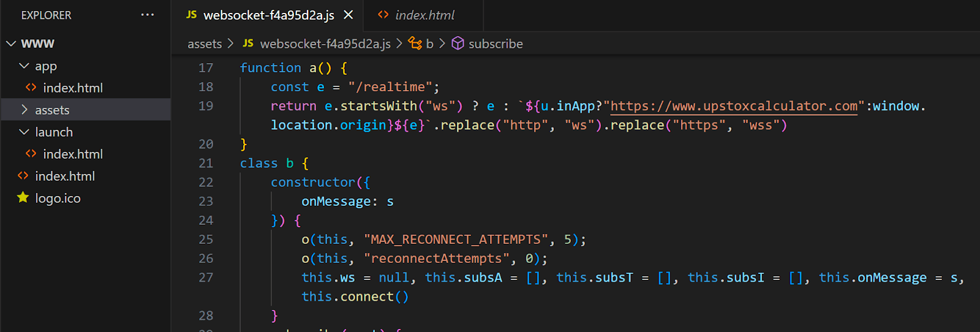Collapse the launch folder

[24, 132]
